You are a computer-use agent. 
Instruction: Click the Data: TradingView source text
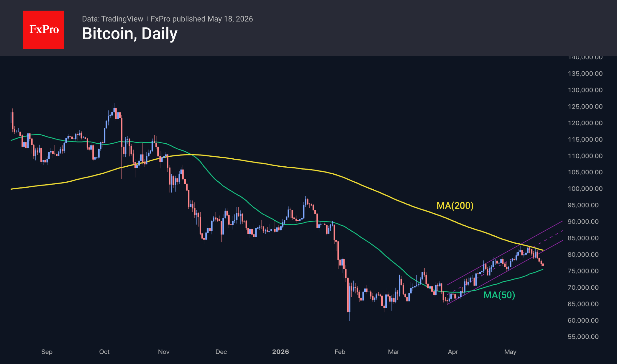pyautogui.click(x=112, y=19)
